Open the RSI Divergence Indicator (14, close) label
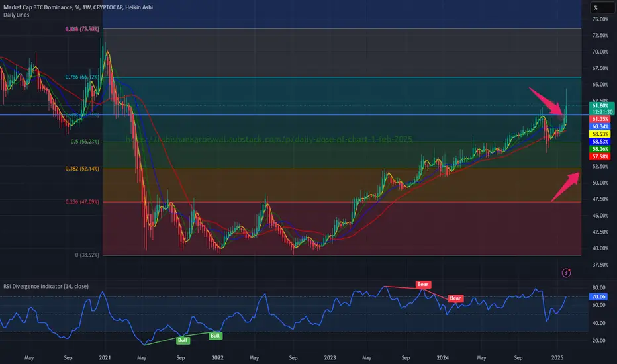 (46, 286)
